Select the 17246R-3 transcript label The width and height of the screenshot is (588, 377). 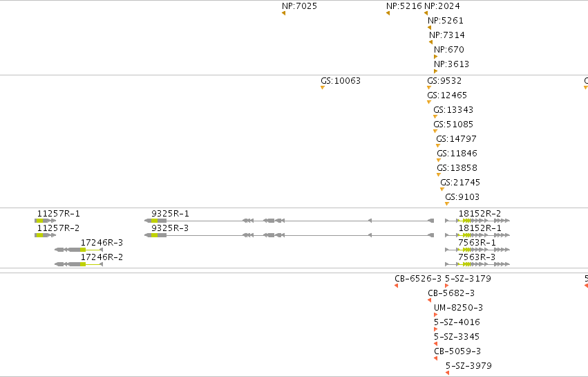[102, 243]
